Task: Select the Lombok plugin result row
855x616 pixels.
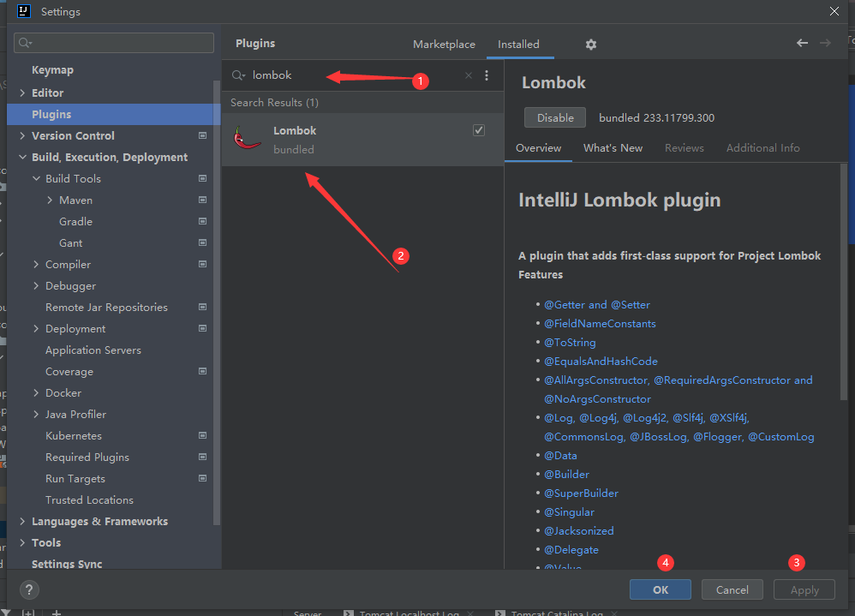Action: point(362,139)
